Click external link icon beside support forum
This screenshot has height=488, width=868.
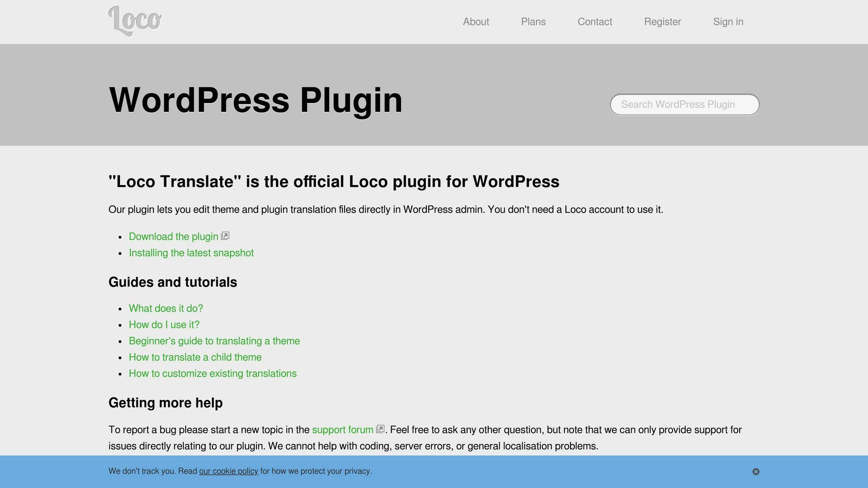click(380, 429)
